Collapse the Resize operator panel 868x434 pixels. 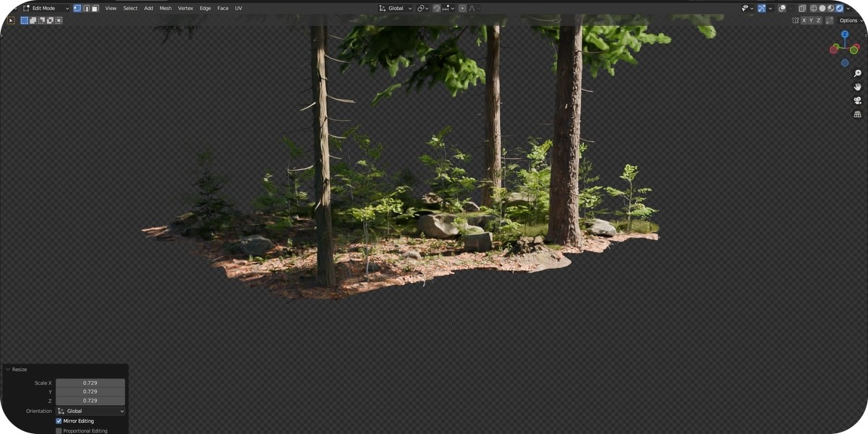(8, 370)
